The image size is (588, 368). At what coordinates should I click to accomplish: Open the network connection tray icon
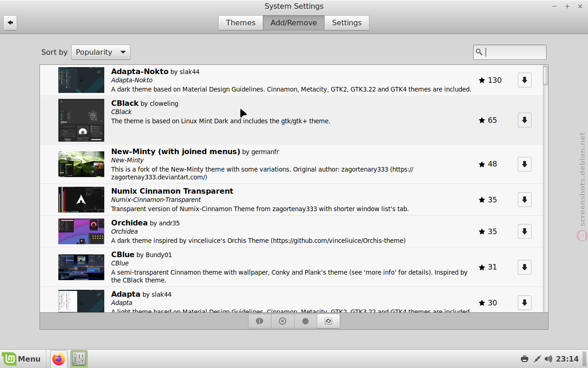click(x=537, y=359)
